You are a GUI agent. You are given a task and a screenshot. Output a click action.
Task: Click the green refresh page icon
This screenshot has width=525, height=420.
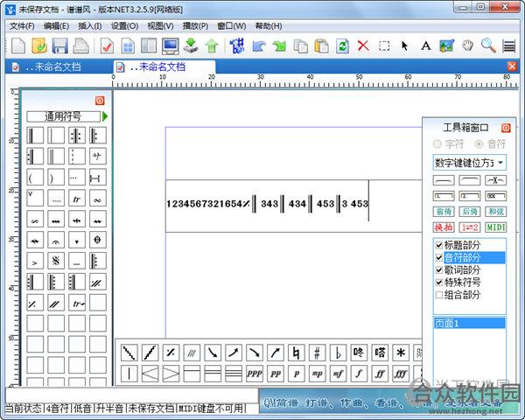point(342,45)
